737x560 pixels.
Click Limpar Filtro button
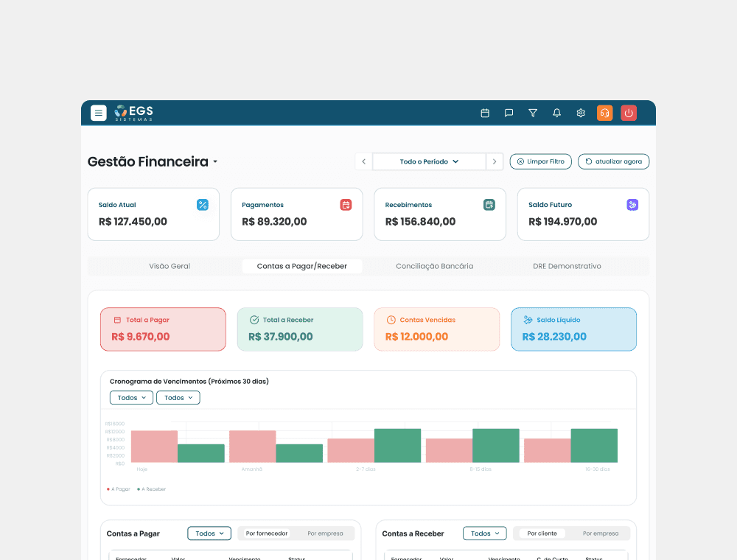[x=540, y=161]
